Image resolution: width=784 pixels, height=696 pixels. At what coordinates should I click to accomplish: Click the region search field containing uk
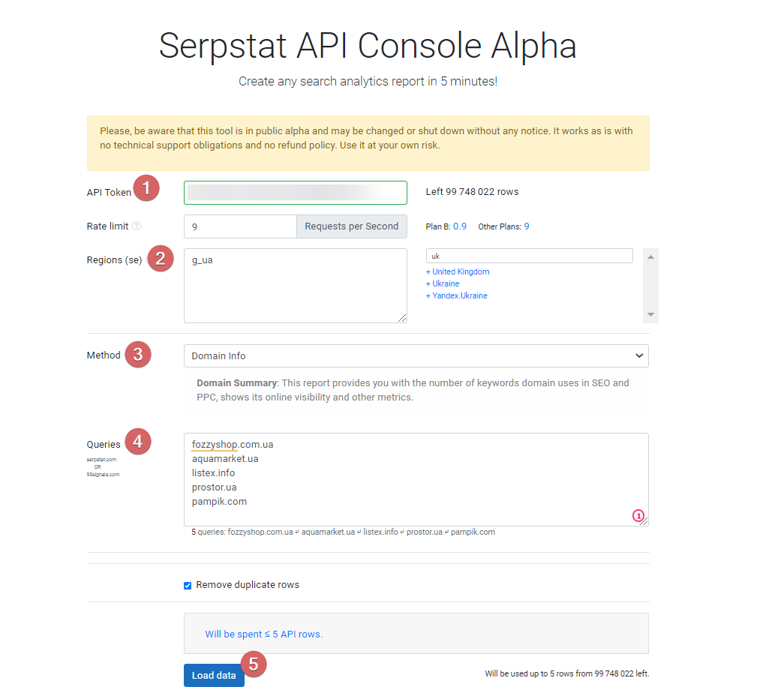(x=529, y=256)
